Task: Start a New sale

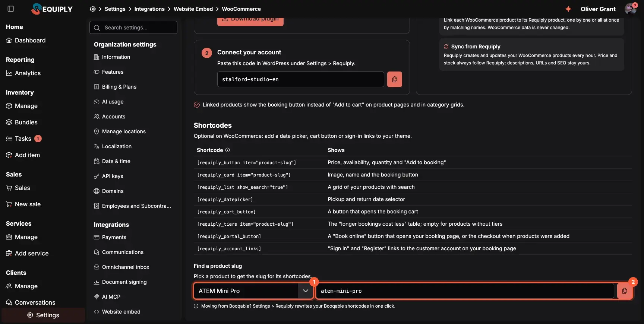Action: (x=23, y=204)
